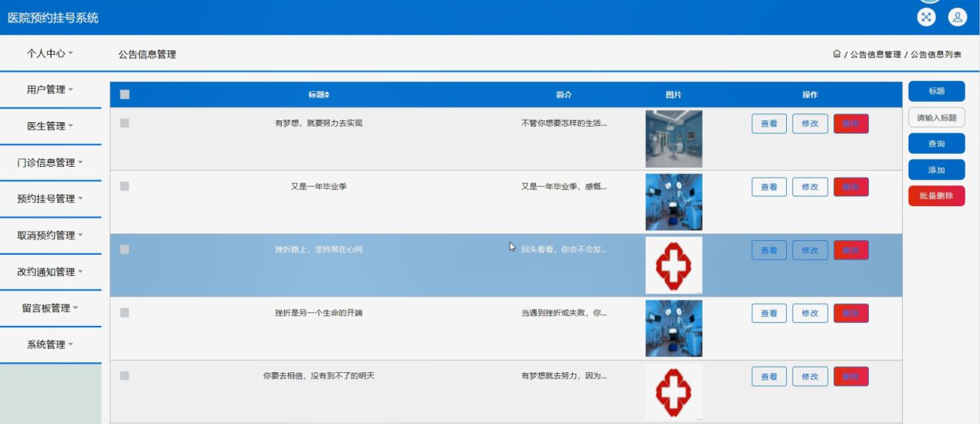
Task: Click 查看 for 有梦想，就要努力去实现
Action: [x=769, y=124]
